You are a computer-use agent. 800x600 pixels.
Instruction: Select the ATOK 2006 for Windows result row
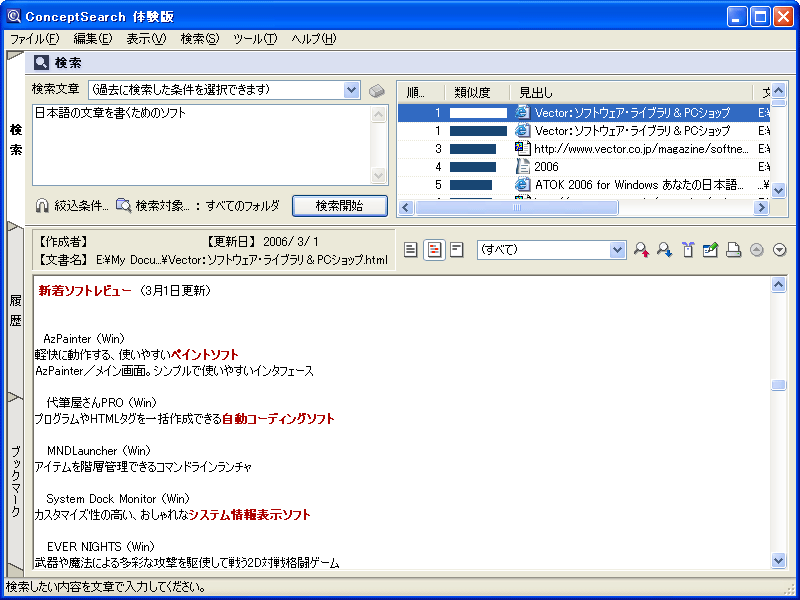coord(583,184)
